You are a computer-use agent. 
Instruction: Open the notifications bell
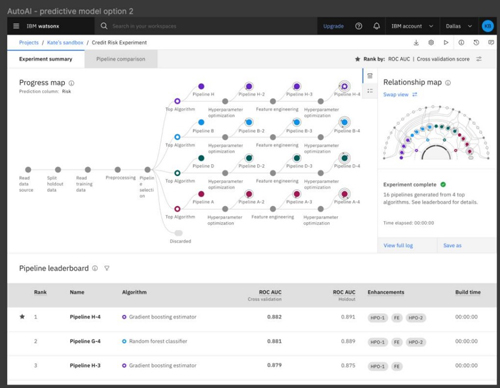pos(377,26)
